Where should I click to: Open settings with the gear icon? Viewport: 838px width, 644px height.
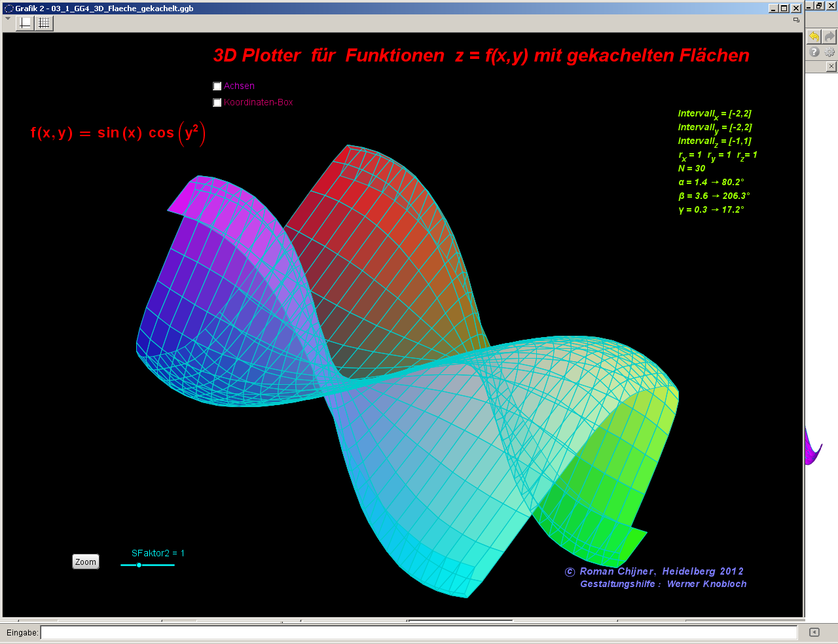tap(829, 52)
